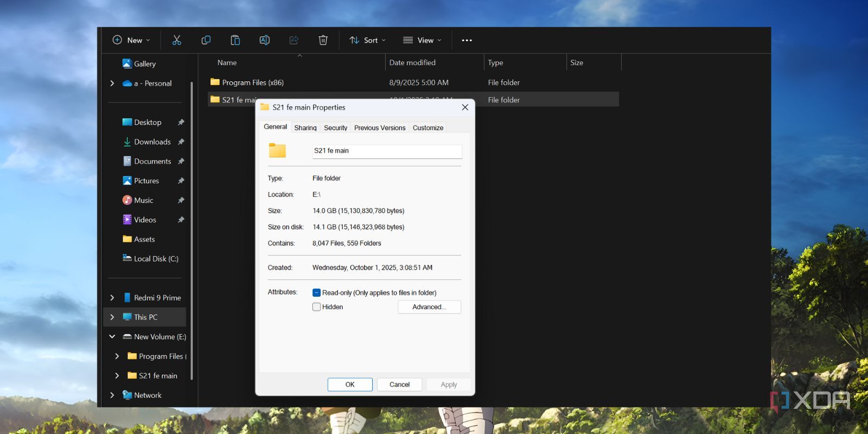
Task: Click the Share icon in toolbar
Action: [x=293, y=40]
